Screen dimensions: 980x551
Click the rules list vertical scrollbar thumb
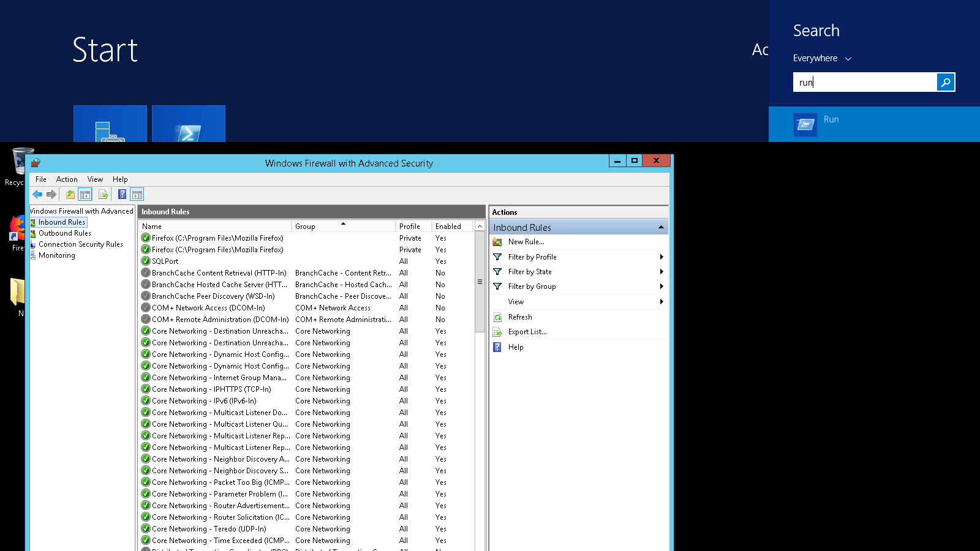[x=480, y=282]
